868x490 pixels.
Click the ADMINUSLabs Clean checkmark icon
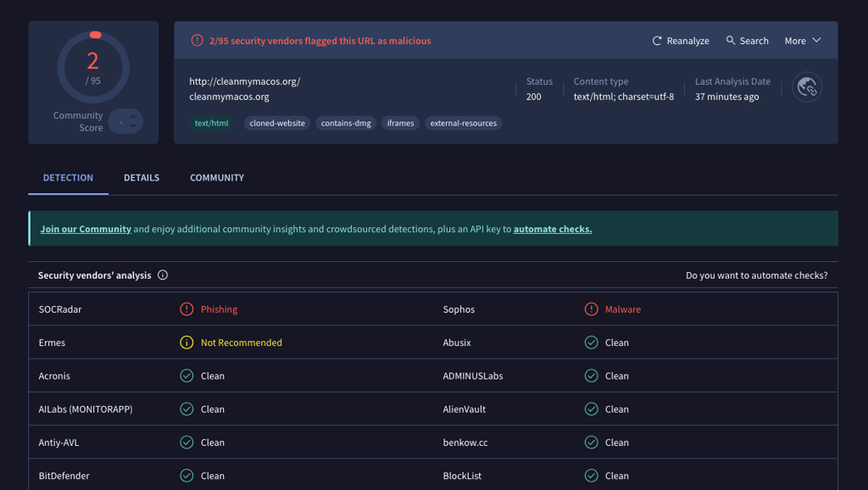point(591,376)
